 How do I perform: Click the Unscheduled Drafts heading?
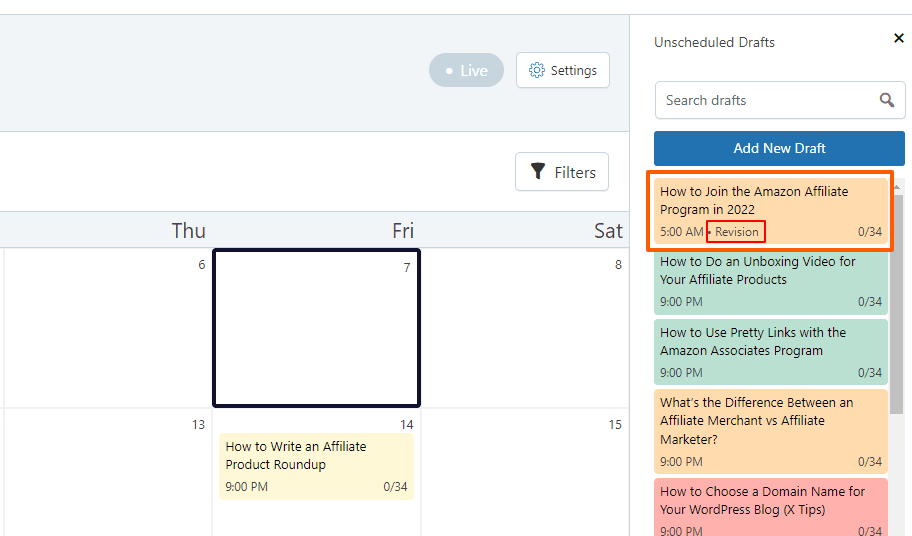[714, 42]
